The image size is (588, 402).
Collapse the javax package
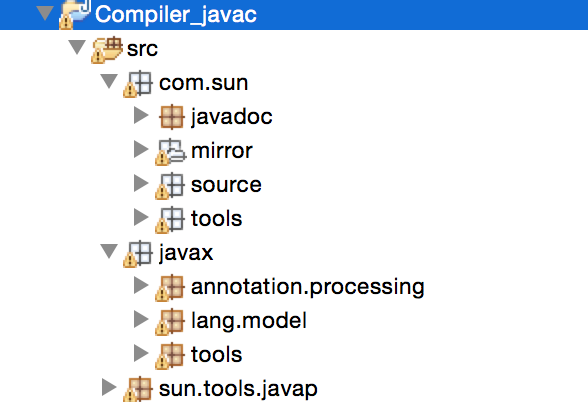pyautogui.click(x=109, y=251)
